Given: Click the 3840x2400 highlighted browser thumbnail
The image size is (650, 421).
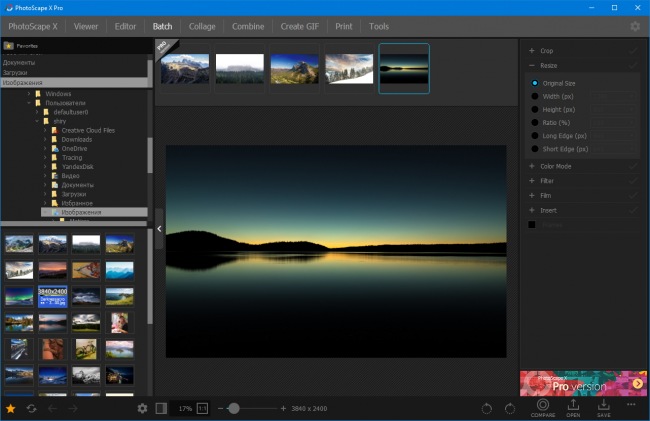Looking at the screenshot, I should (x=53, y=296).
